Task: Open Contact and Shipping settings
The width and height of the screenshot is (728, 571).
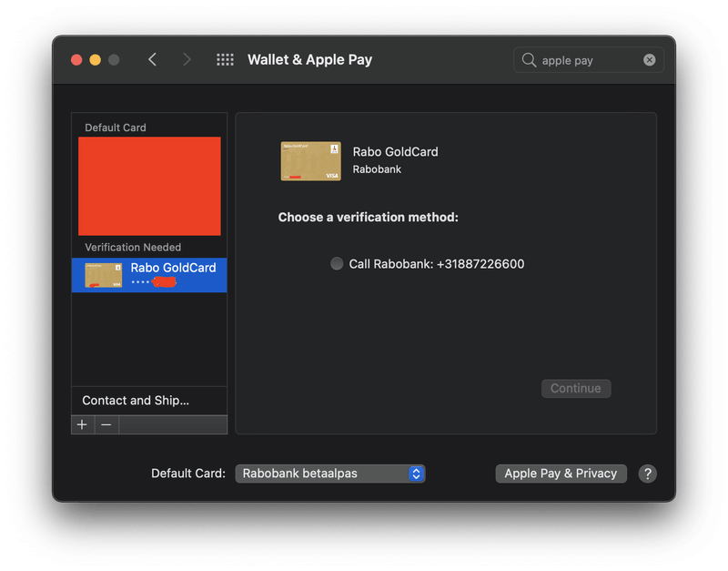Action: (149, 400)
